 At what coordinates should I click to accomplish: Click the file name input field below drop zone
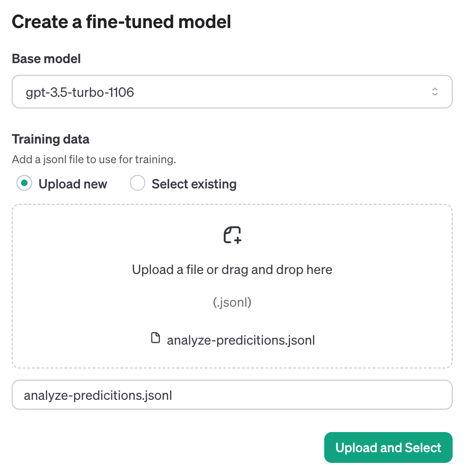click(232, 395)
